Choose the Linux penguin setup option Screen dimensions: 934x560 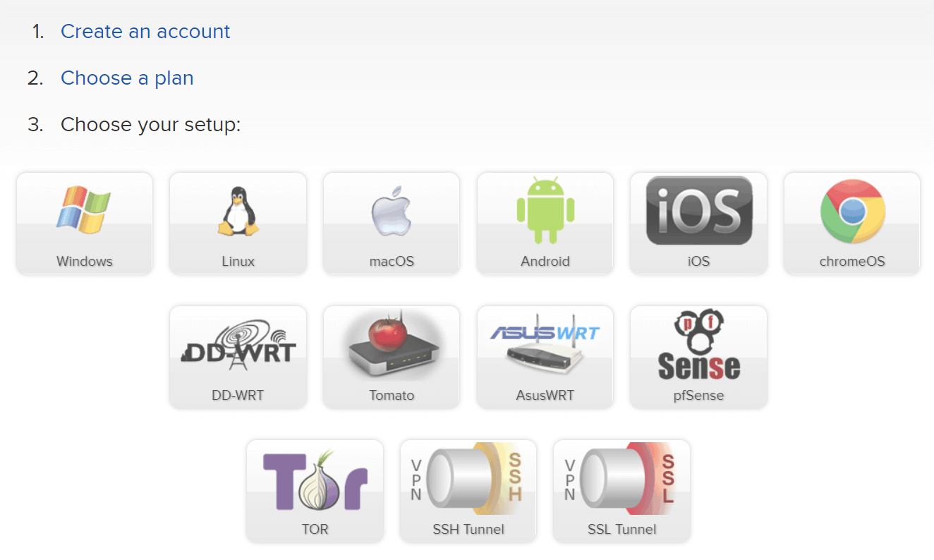(238, 224)
